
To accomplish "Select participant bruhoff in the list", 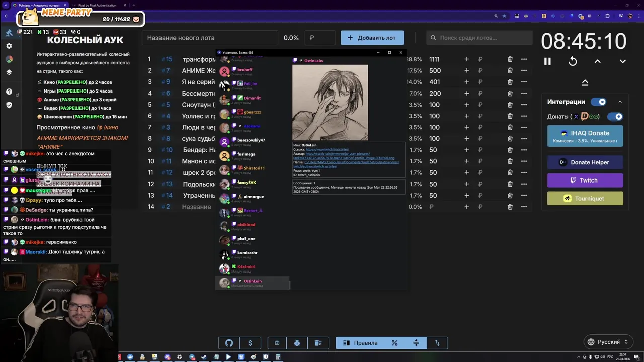I will click(x=253, y=71).
